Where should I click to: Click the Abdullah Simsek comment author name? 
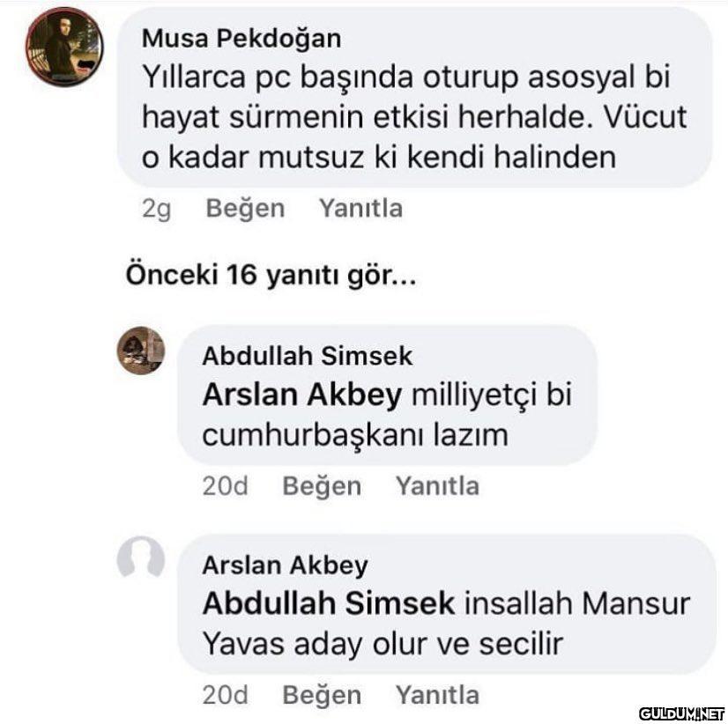pos(308,356)
